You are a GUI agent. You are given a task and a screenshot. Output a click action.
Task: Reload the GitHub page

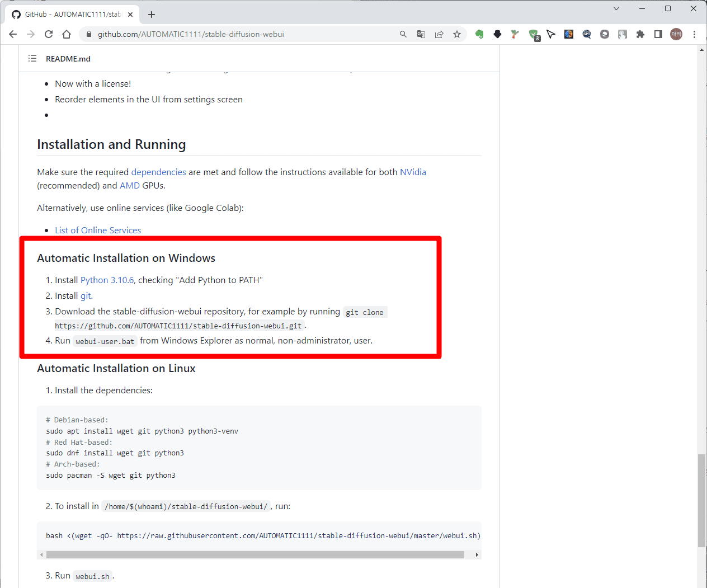click(49, 34)
